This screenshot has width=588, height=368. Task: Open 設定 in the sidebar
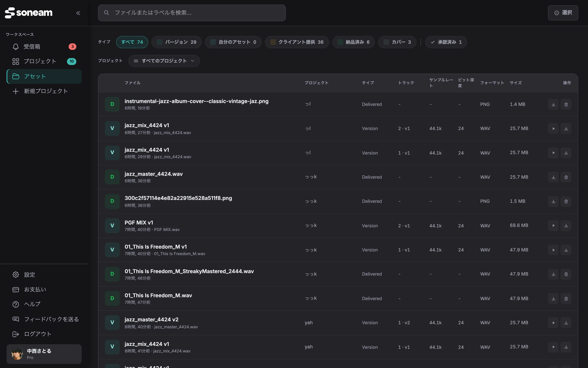pos(44,275)
